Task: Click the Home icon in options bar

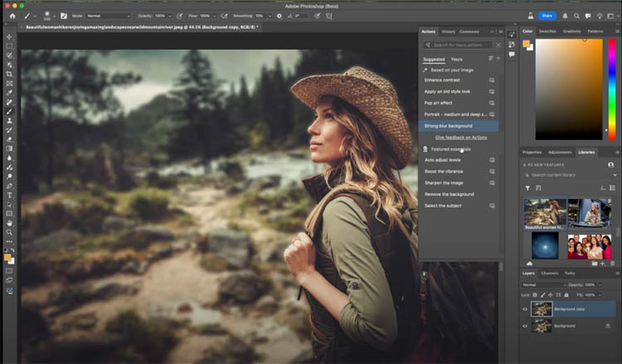Action: [x=12, y=16]
